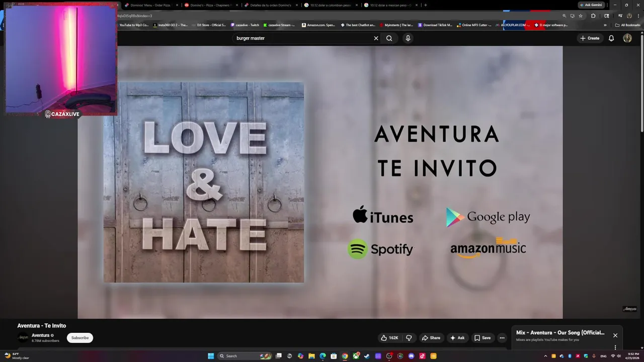The height and width of the screenshot is (362, 644).
Task: Click the Ask Gemini button
Action: [x=591, y=5]
